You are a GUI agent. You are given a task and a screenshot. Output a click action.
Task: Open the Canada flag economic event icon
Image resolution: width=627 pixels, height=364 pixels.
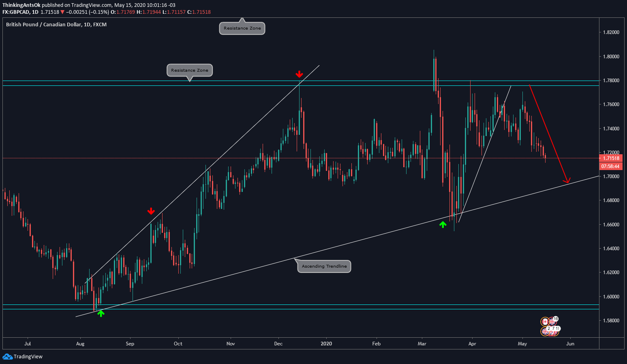point(545,322)
